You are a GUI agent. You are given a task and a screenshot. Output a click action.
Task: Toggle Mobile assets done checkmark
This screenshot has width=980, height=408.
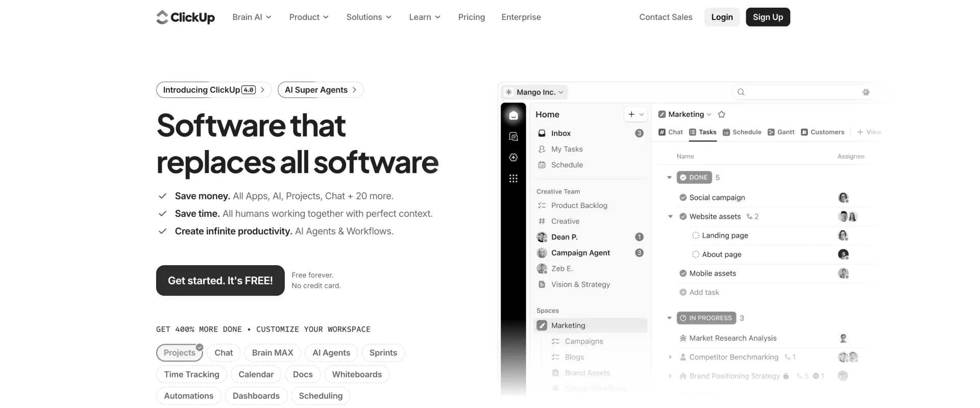point(683,273)
